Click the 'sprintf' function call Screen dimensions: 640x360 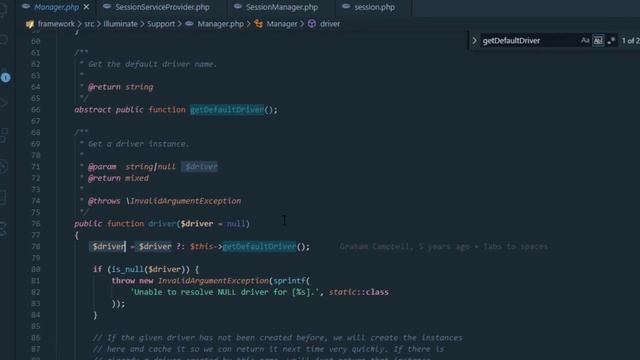coord(289,281)
